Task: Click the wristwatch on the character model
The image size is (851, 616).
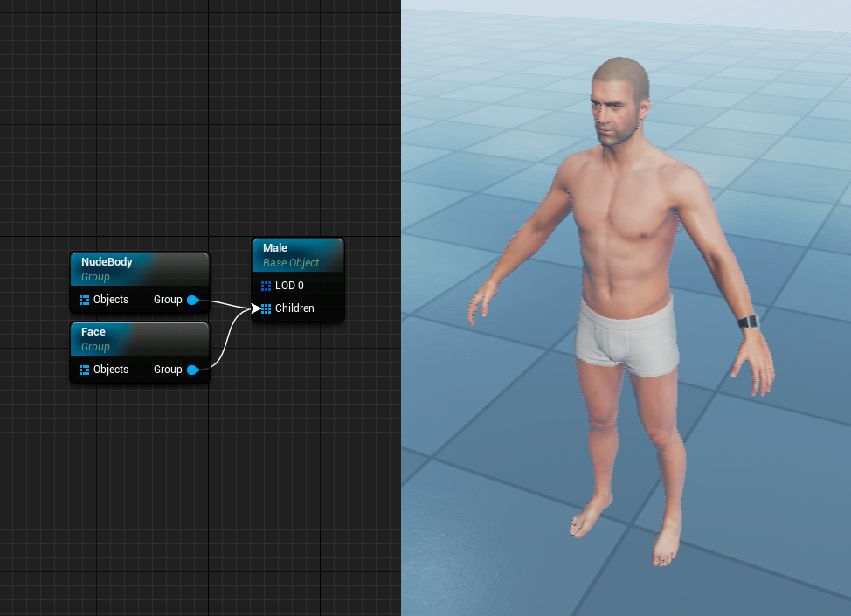Action: (749, 322)
